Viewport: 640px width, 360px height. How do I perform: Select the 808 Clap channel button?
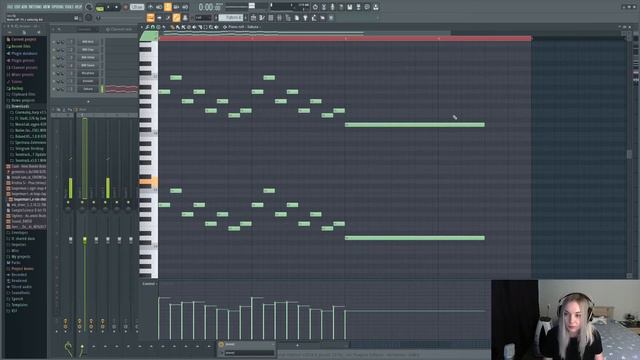point(88,50)
